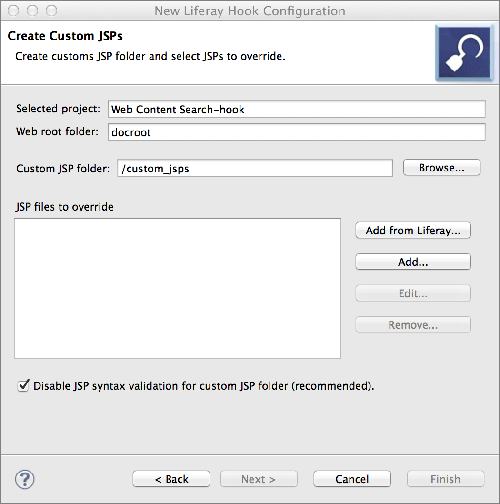Advance using the Next > button
This screenshot has height=504, width=500.
tap(259, 479)
